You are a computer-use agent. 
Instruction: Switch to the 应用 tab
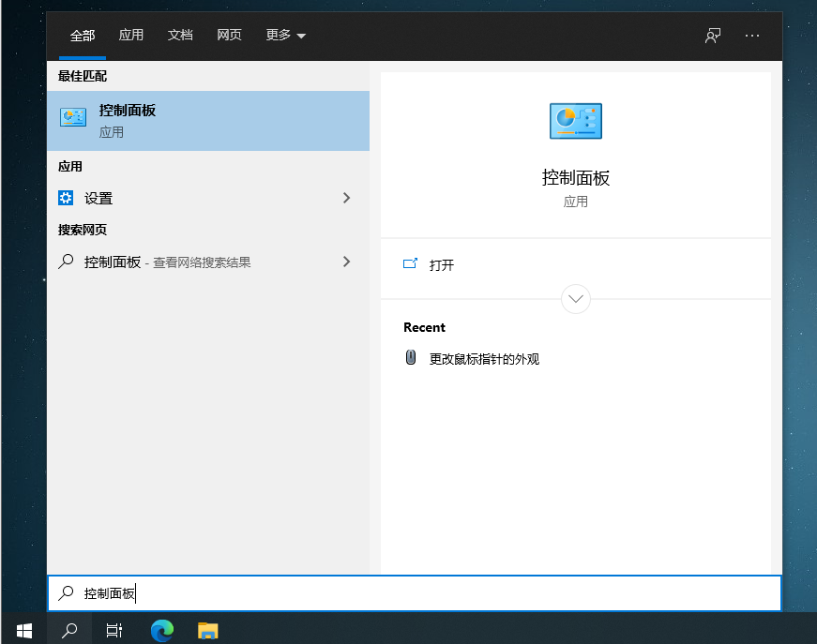pos(131,36)
